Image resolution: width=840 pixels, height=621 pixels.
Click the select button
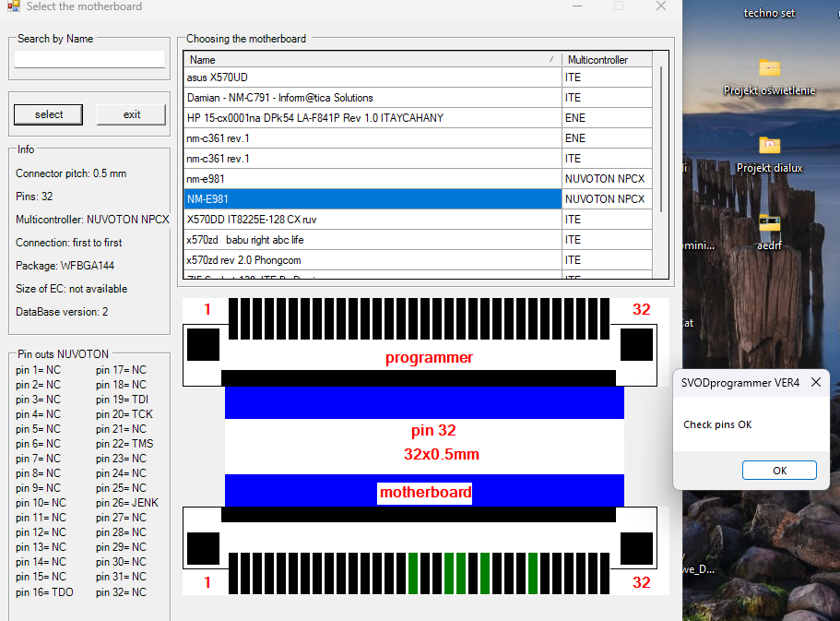click(x=49, y=114)
